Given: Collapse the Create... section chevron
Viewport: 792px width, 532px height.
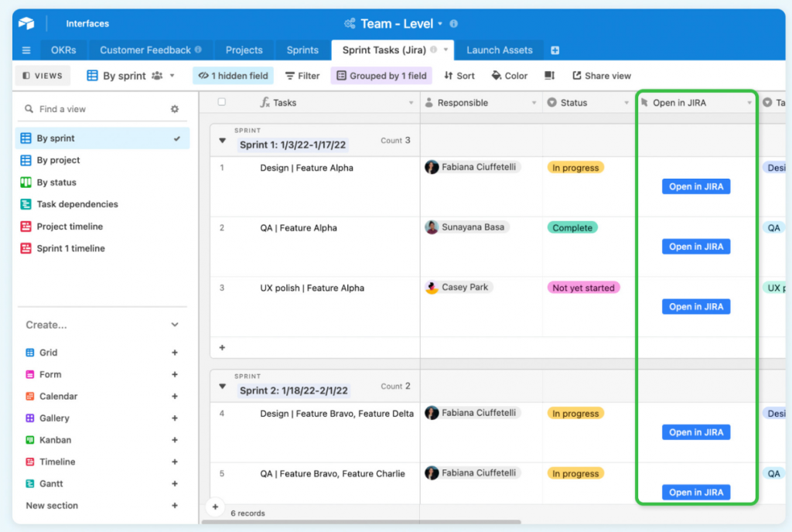Looking at the screenshot, I should [x=175, y=325].
